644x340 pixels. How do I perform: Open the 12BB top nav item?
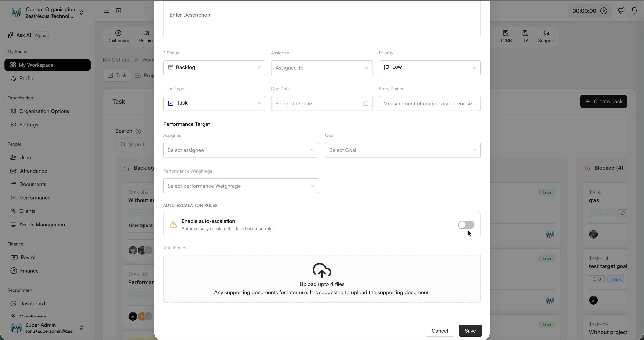[506, 37]
